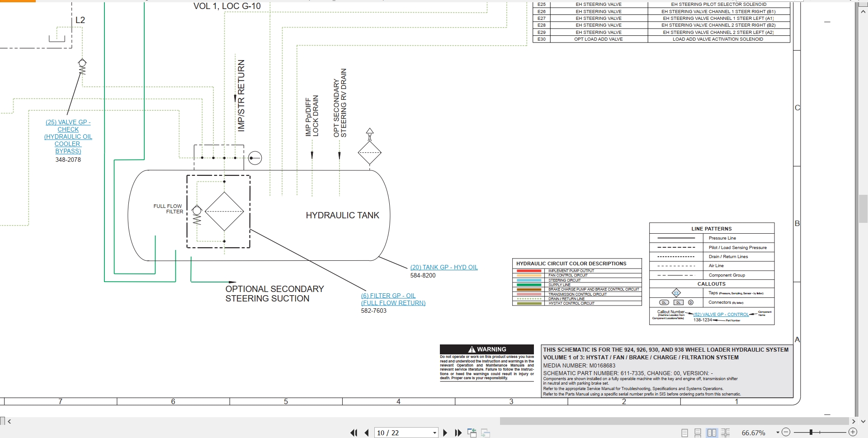Click the Component Group legend entry
The width and height of the screenshot is (868, 438).
pyautogui.click(x=727, y=275)
